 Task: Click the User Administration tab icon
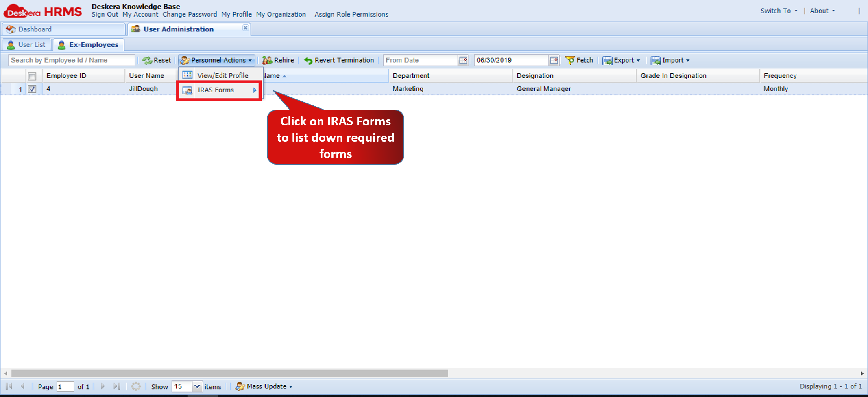pos(135,29)
